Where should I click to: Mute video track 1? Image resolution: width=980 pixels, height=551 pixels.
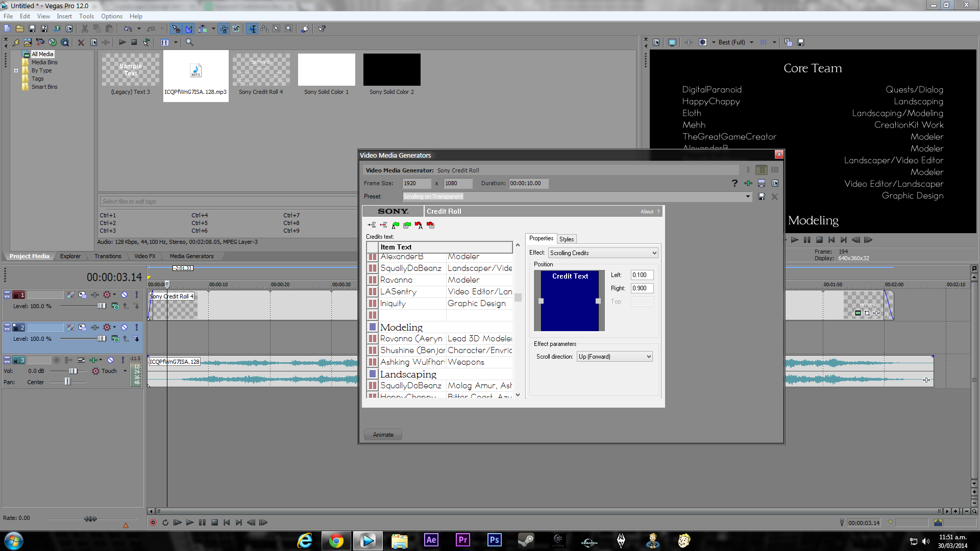point(124,295)
